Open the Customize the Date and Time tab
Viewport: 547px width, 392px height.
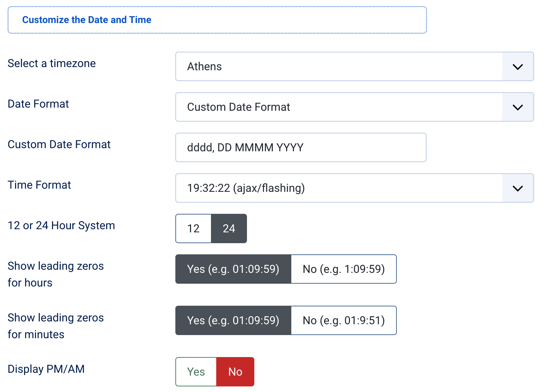click(x=87, y=20)
